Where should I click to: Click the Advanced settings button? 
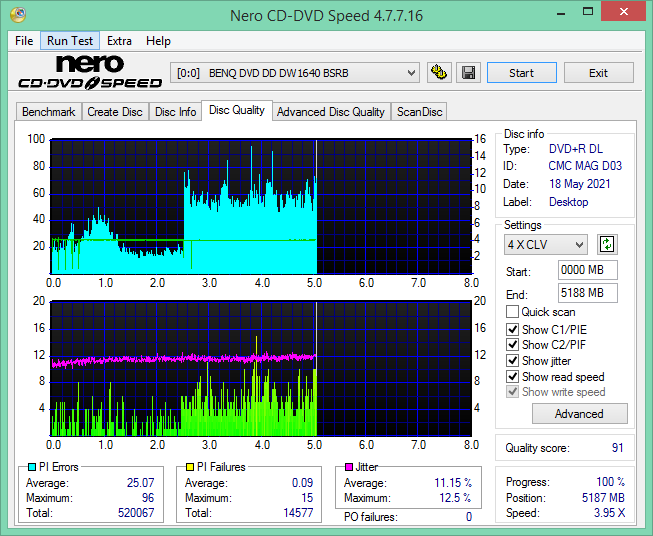tap(579, 414)
